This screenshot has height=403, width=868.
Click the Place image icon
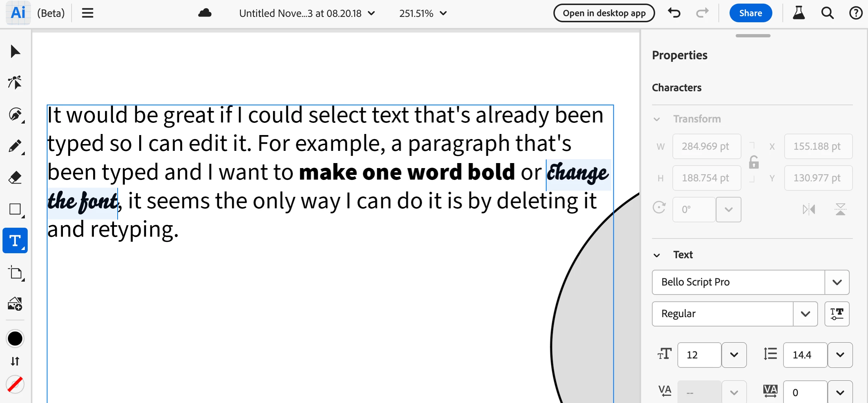tap(15, 304)
